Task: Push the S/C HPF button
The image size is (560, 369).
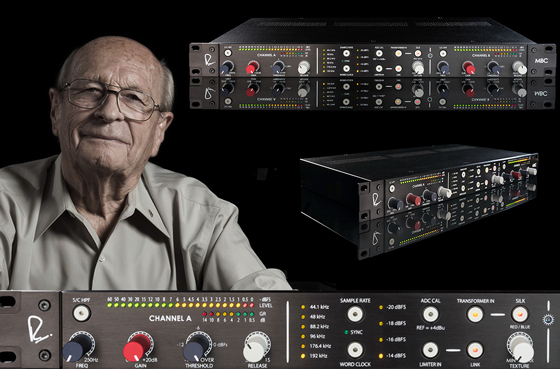Action: pyautogui.click(x=81, y=313)
